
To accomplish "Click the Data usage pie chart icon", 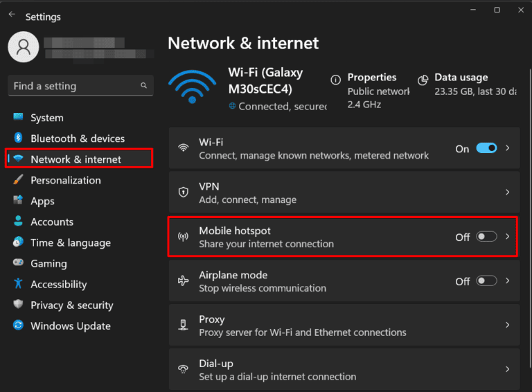I will [x=423, y=80].
